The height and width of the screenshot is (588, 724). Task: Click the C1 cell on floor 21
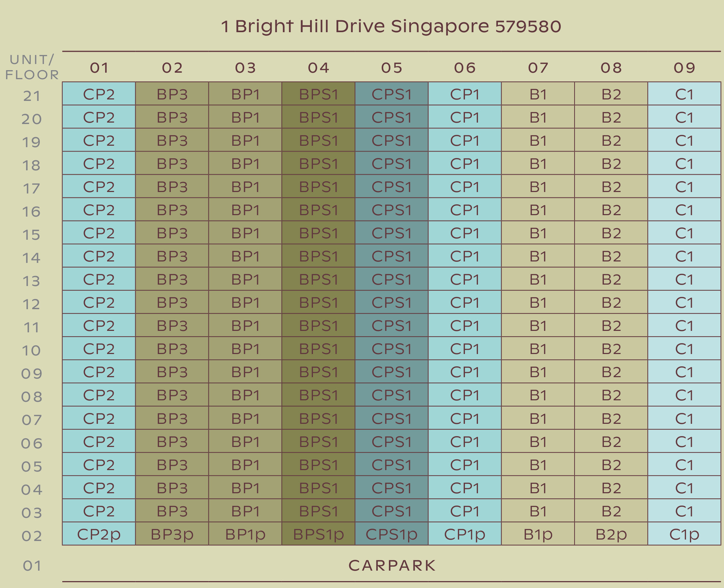tap(684, 94)
